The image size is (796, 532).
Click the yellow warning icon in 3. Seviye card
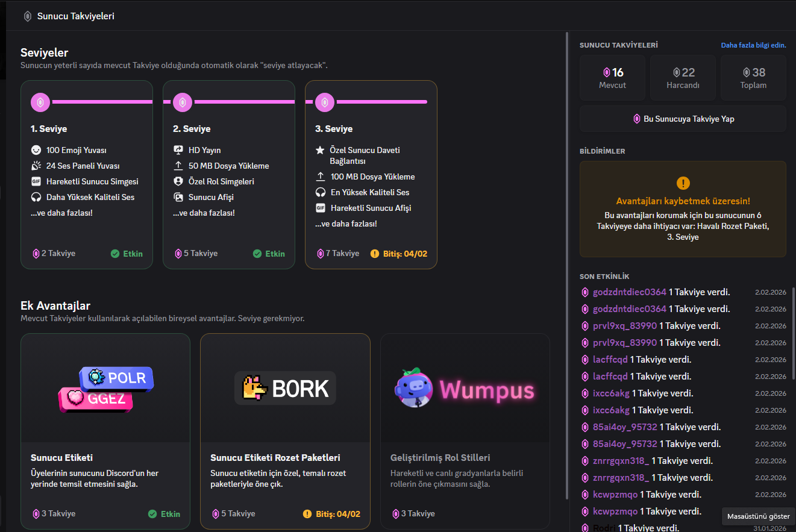click(375, 254)
